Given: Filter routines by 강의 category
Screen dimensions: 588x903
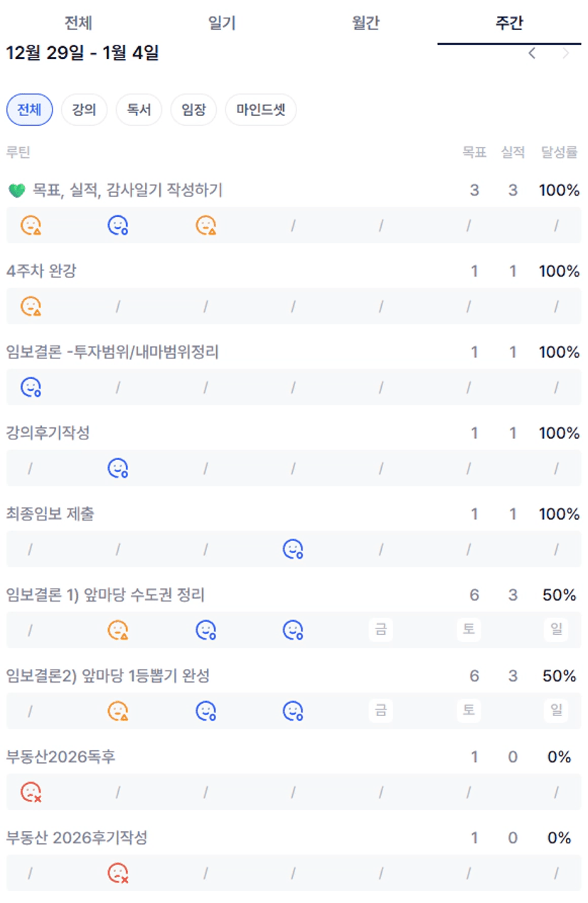Looking at the screenshot, I should (x=84, y=110).
